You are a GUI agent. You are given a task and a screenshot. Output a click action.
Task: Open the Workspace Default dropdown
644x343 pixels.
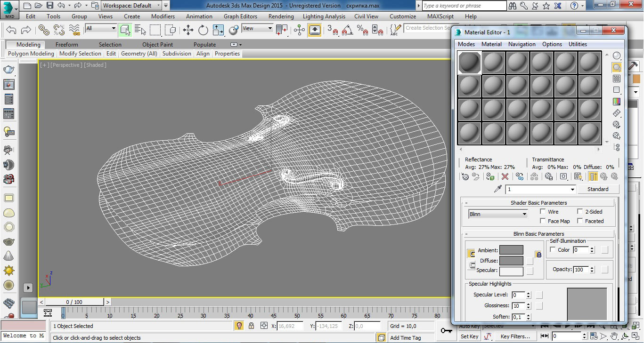point(132,6)
